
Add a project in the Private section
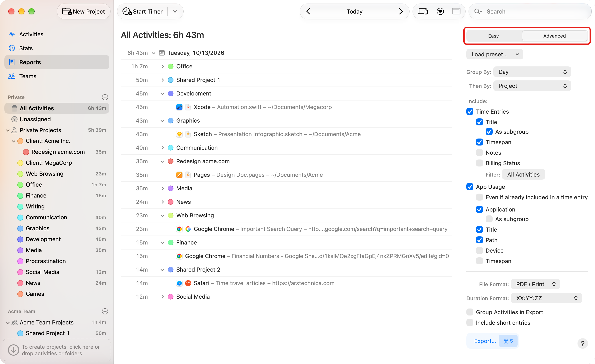point(105,97)
